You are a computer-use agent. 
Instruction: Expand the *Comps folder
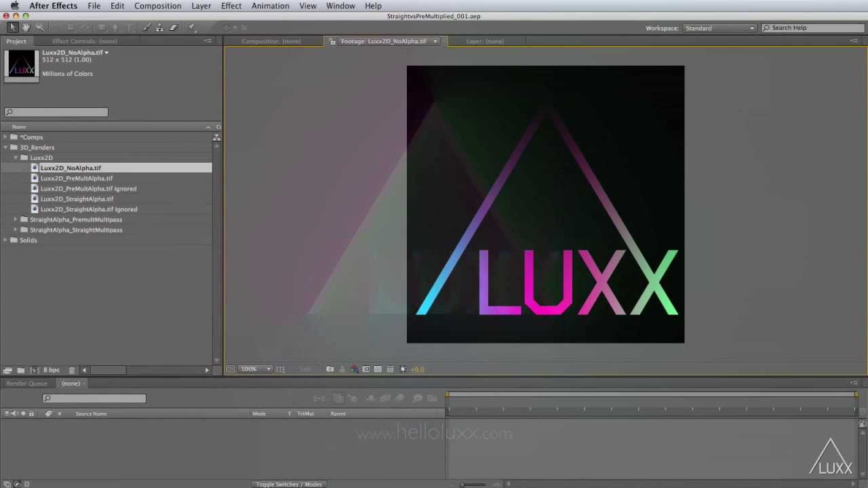tap(5, 137)
